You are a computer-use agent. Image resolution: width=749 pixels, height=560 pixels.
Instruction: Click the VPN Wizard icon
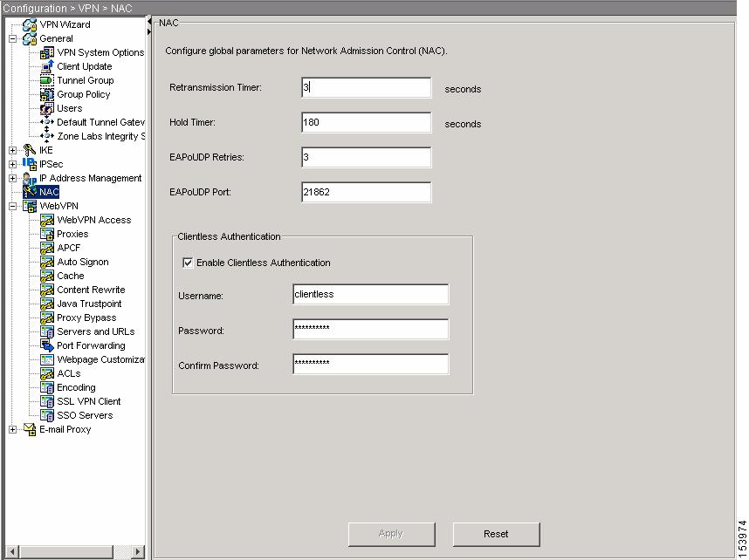click(x=30, y=24)
